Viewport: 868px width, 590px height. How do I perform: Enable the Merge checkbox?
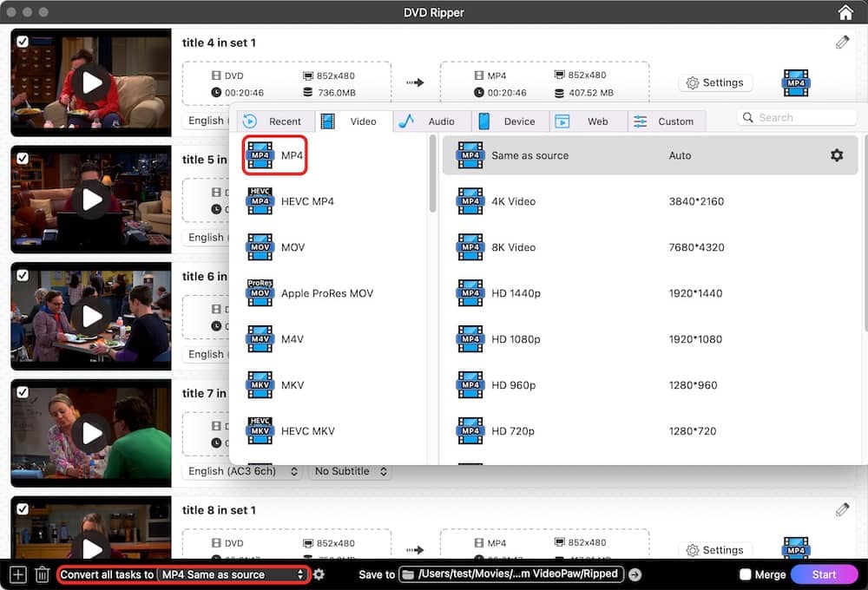(744, 574)
